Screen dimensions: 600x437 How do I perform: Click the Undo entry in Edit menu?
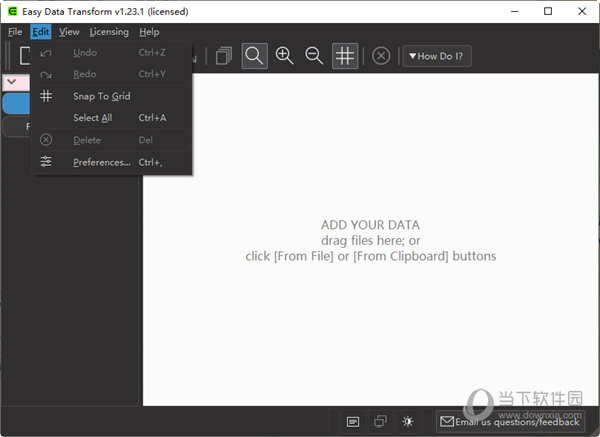click(112, 52)
